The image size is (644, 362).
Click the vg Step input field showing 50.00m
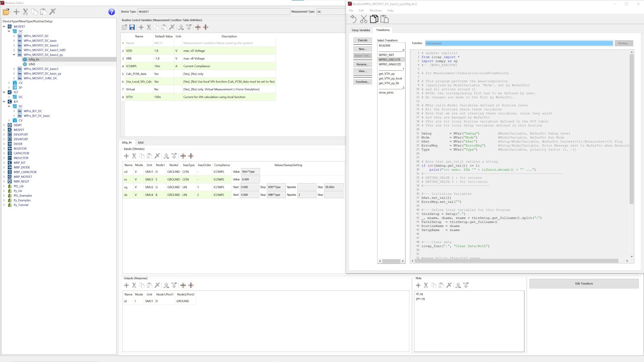[x=334, y=187]
